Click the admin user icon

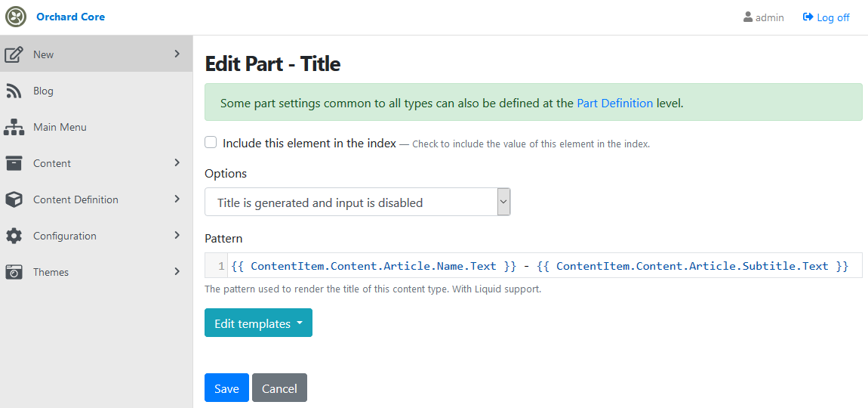point(748,17)
